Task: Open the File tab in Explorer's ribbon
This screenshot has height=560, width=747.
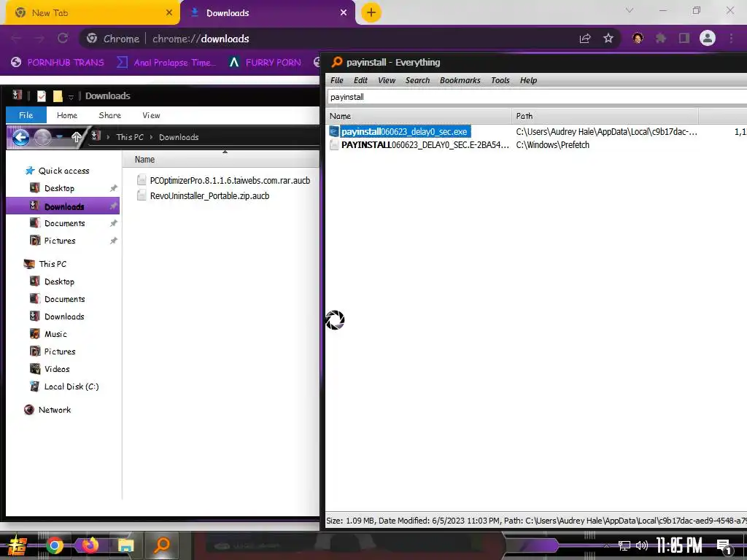Action: coord(26,115)
